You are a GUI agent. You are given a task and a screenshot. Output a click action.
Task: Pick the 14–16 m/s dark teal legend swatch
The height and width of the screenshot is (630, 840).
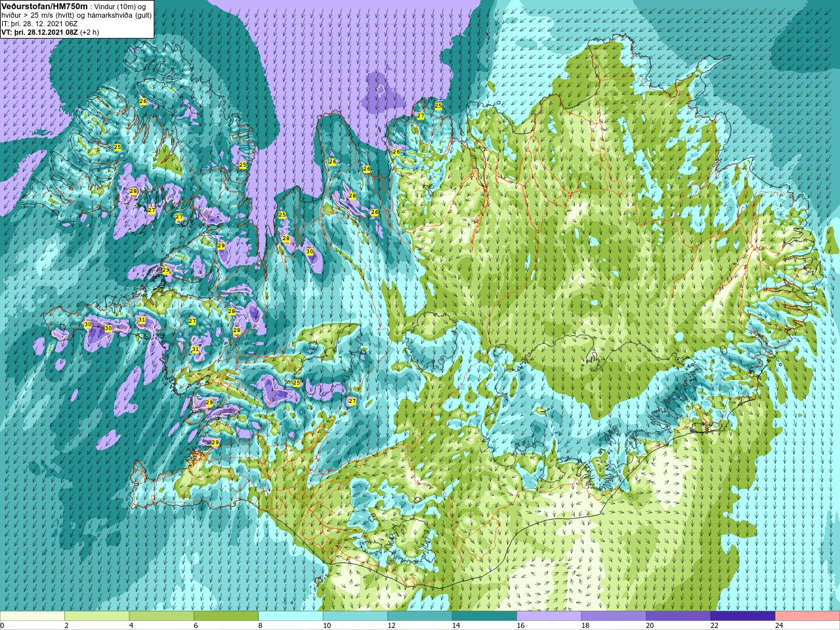point(485,616)
